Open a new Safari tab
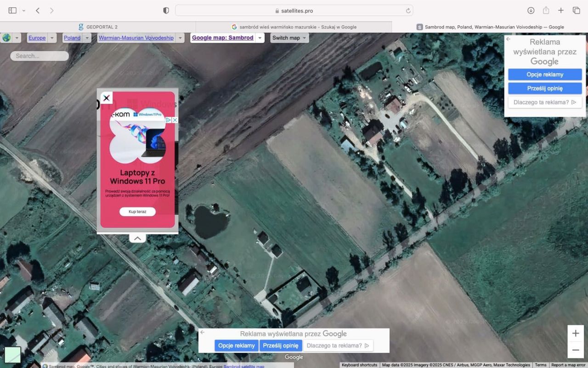The width and height of the screenshot is (588, 368). pos(561,10)
